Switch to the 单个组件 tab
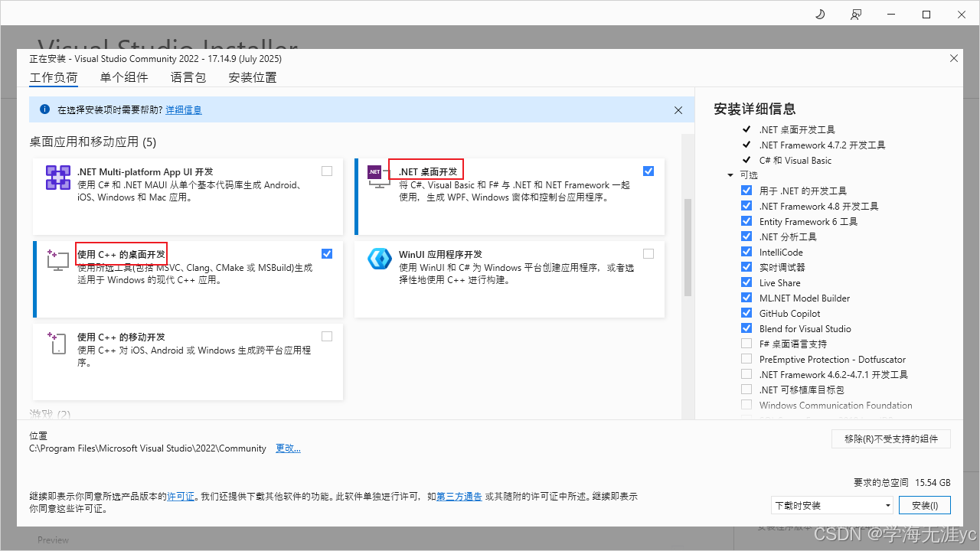 pos(124,77)
